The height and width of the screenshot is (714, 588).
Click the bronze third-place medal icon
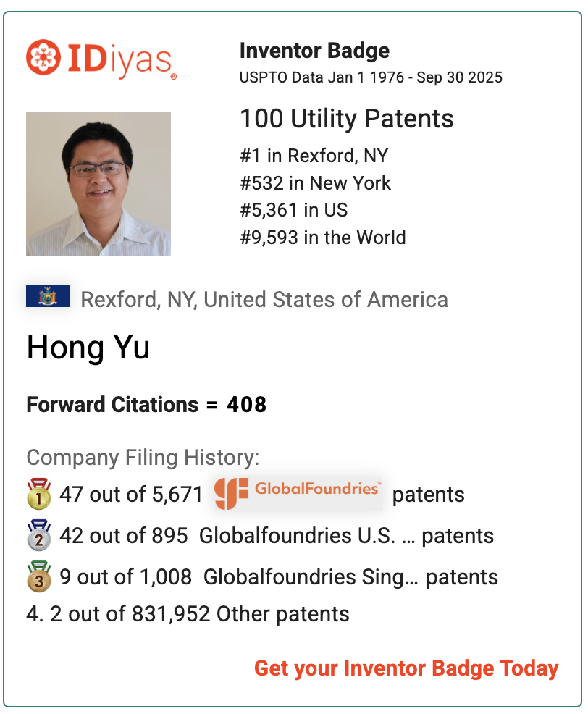[39, 577]
